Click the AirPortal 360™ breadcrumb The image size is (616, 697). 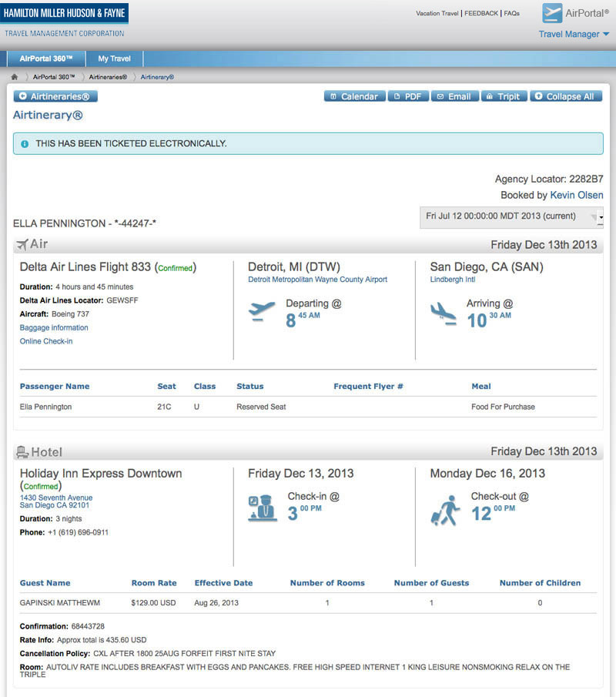coord(54,77)
